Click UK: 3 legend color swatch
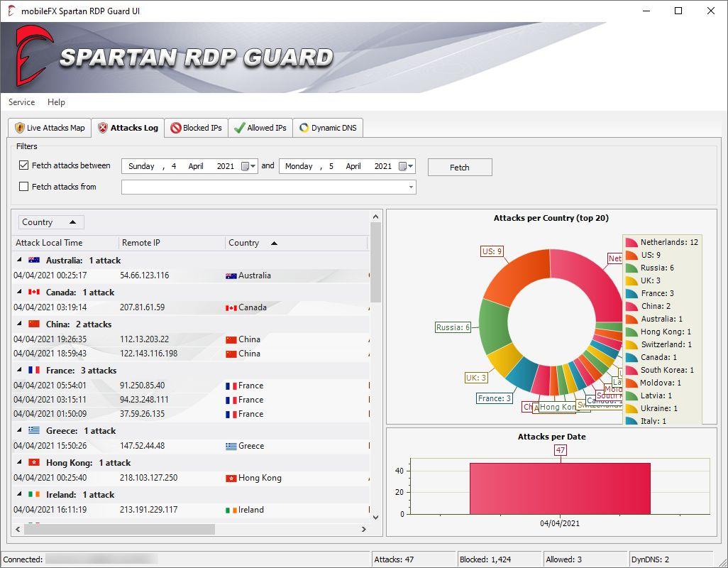The width and height of the screenshot is (728, 568). click(x=632, y=280)
